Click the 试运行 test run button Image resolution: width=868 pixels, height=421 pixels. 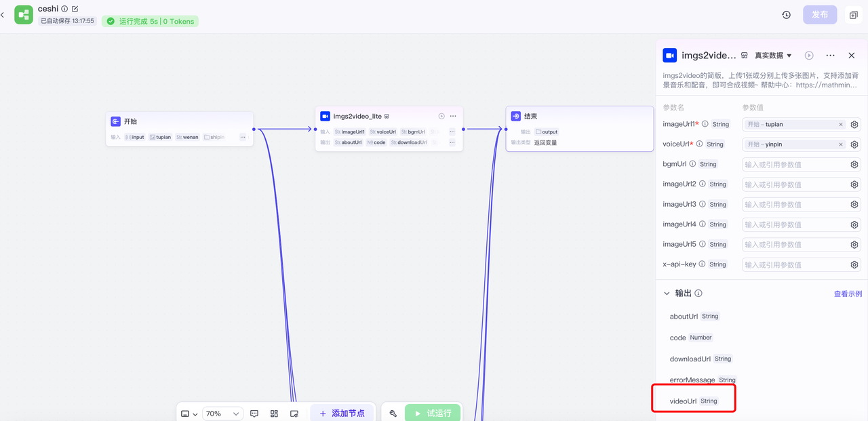coord(433,414)
